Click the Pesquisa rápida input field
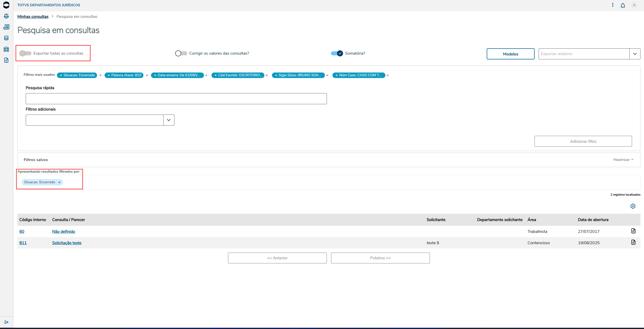 [176, 99]
